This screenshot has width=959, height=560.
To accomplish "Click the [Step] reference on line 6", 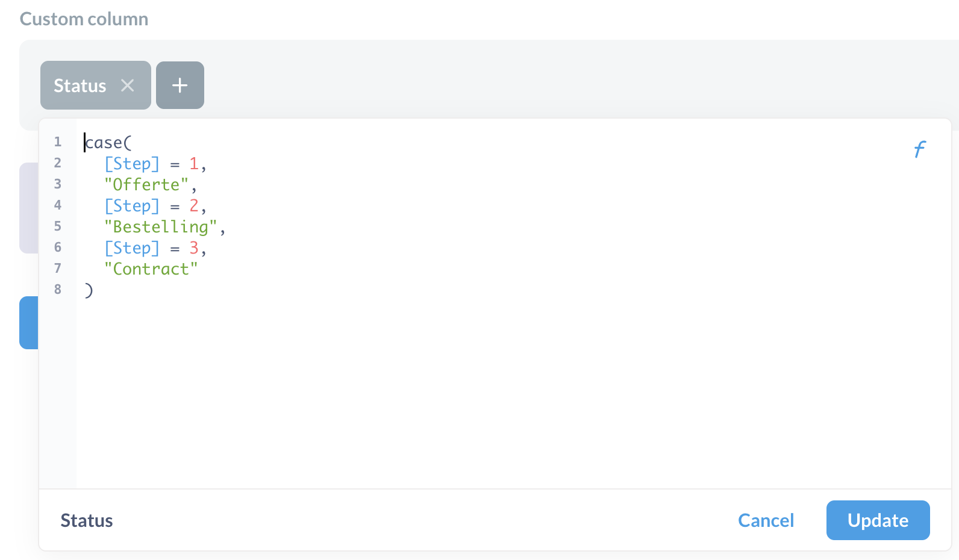I will click(132, 248).
